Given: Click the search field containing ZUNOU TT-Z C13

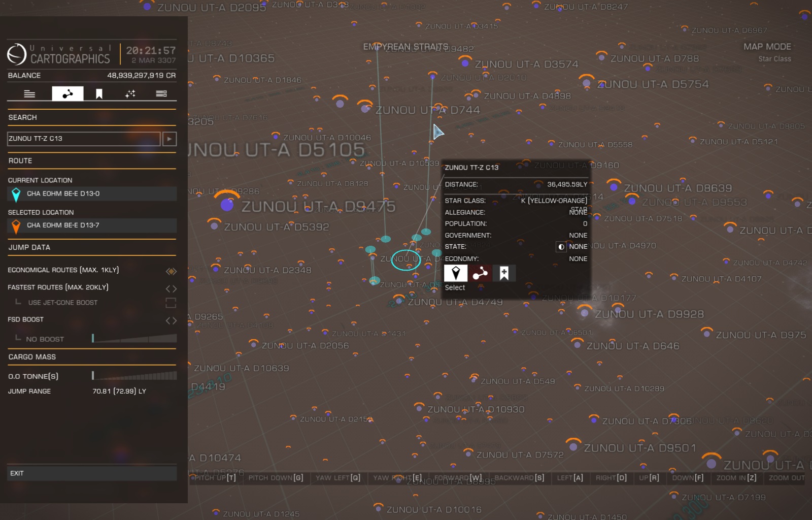Looking at the screenshot, I should 84,139.
